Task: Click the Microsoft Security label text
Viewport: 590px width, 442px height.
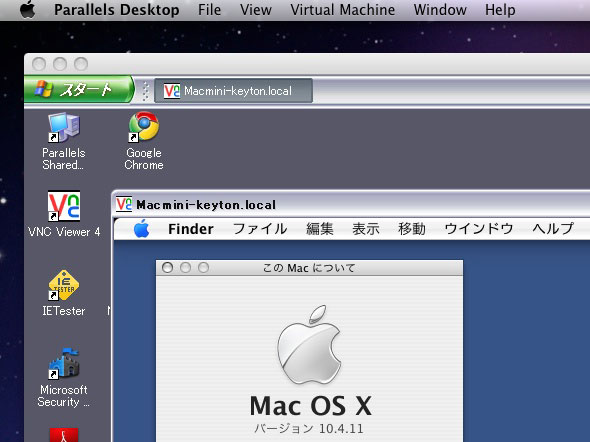Action: [x=64, y=396]
